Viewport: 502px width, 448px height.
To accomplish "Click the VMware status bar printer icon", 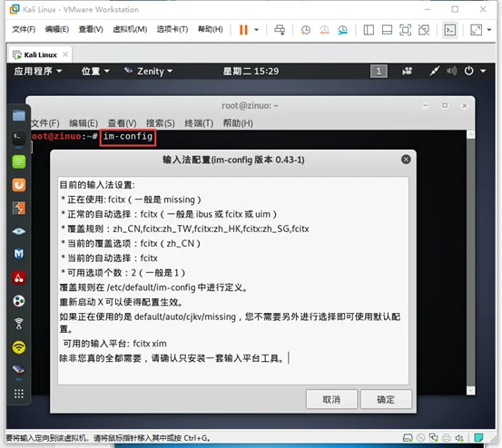I will (x=447, y=438).
